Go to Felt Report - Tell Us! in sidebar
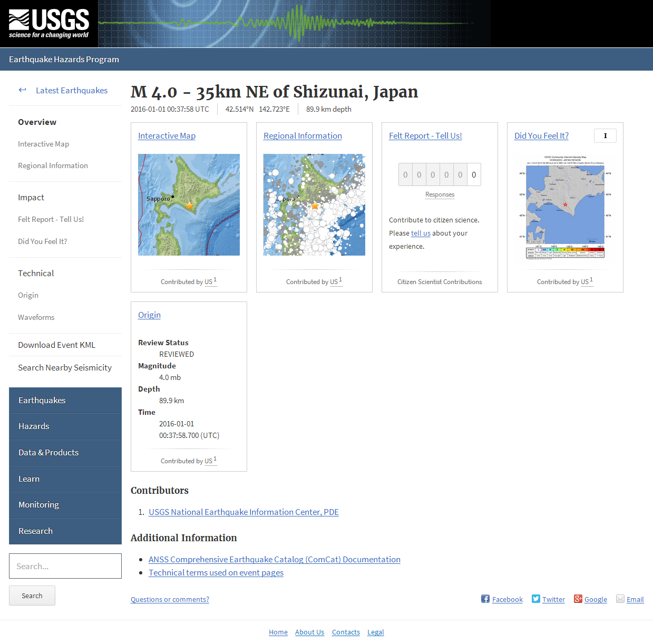Screen dimensions: 653x644 pos(51,219)
